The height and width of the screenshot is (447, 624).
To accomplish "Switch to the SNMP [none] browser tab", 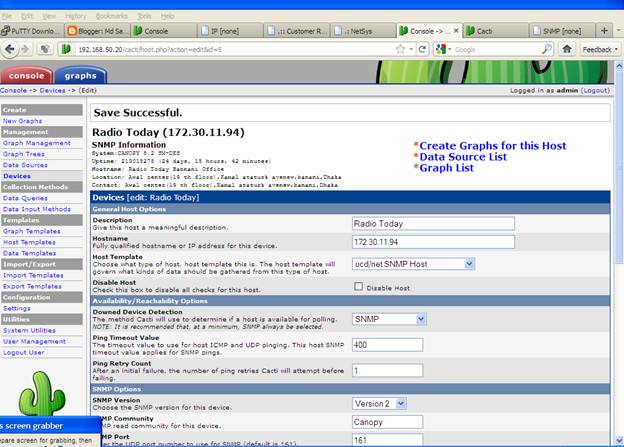I will (x=562, y=31).
